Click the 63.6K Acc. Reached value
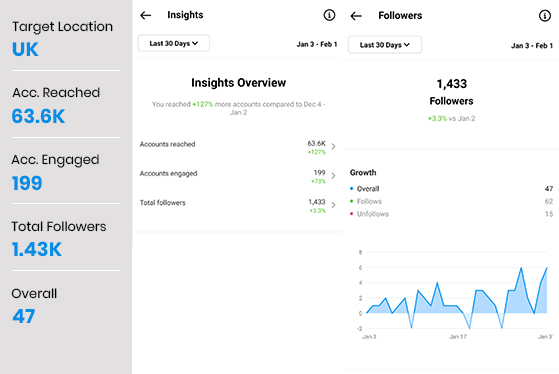The image size is (559, 374). point(39,116)
